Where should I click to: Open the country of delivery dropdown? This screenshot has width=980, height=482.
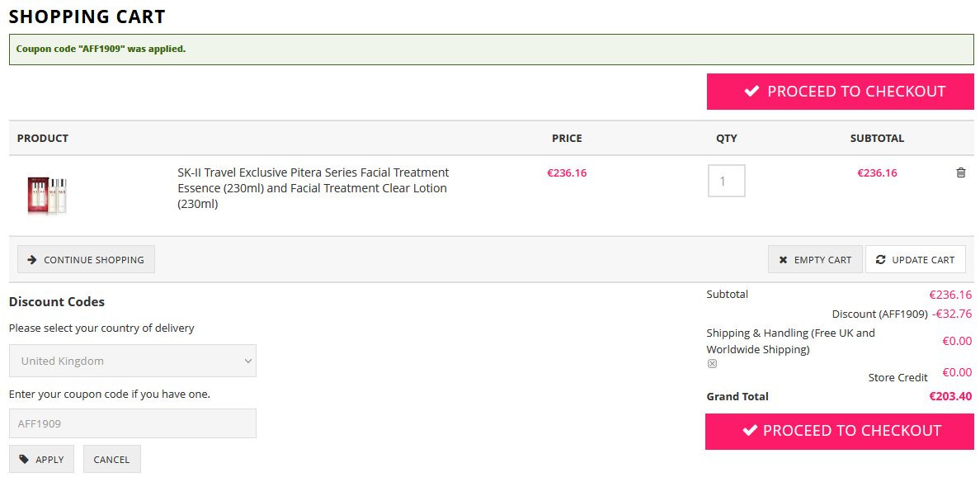pos(133,361)
